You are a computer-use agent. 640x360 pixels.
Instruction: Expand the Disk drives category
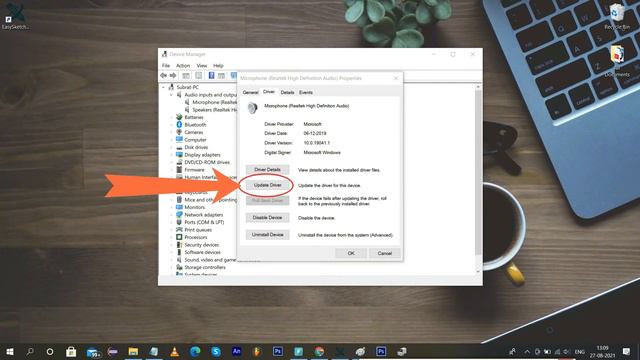[171, 147]
